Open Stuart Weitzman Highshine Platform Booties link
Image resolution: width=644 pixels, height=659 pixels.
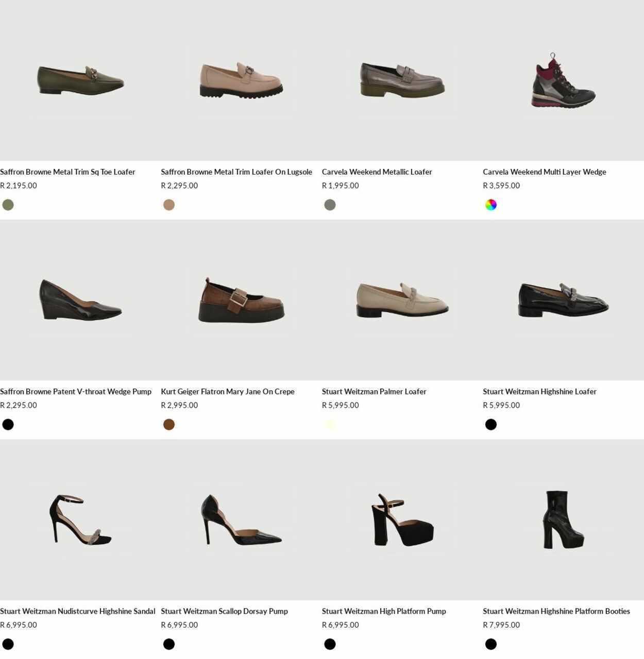(x=556, y=612)
